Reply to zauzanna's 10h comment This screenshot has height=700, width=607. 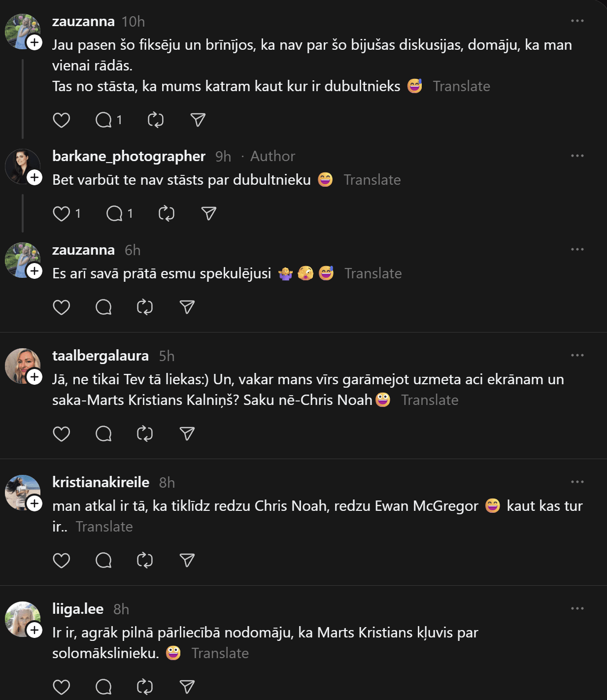click(x=104, y=120)
